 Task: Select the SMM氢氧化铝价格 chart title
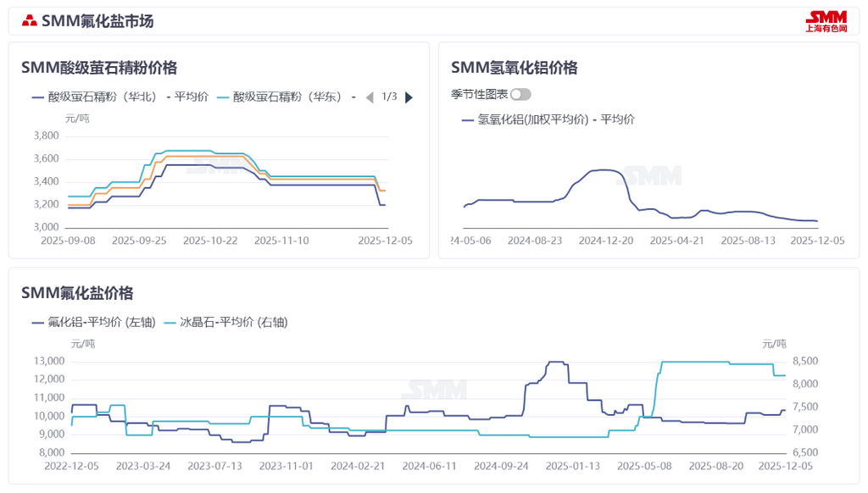coord(514,68)
